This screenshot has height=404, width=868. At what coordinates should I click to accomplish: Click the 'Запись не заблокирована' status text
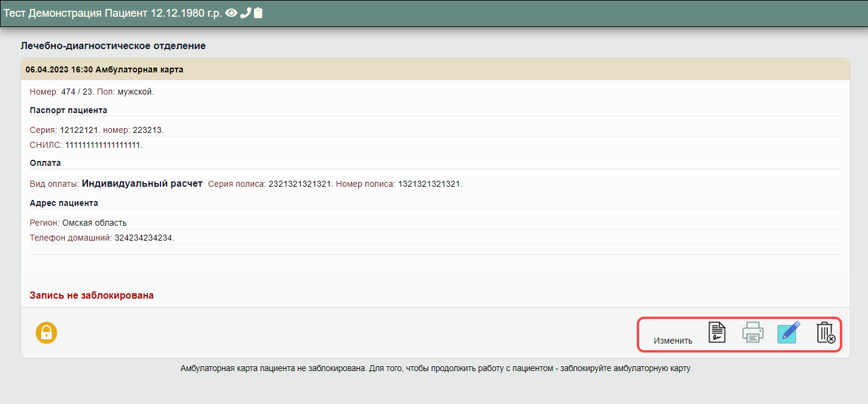click(92, 295)
